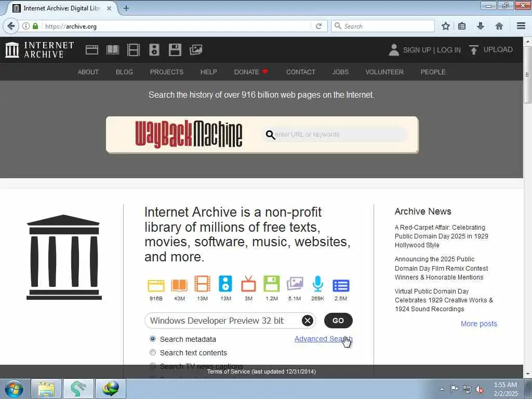Open the BLOG menu item
Screen dimensions: 532x399
click(124, 72)
